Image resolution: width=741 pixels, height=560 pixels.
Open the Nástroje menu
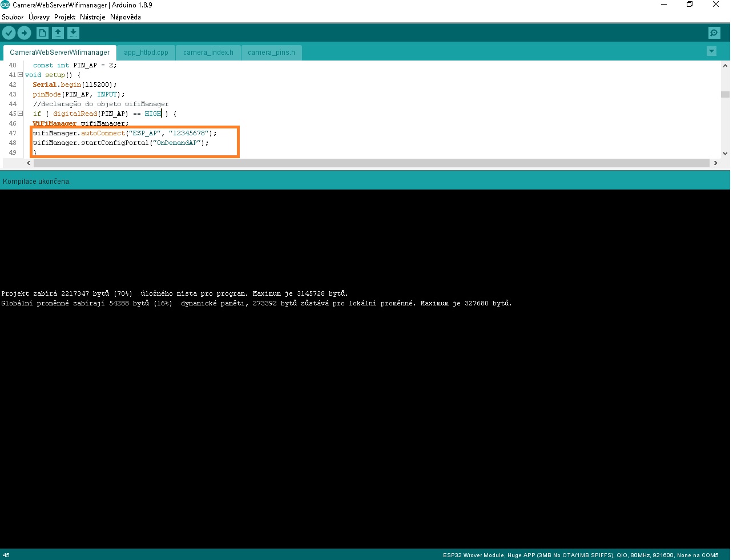point(92,17)
